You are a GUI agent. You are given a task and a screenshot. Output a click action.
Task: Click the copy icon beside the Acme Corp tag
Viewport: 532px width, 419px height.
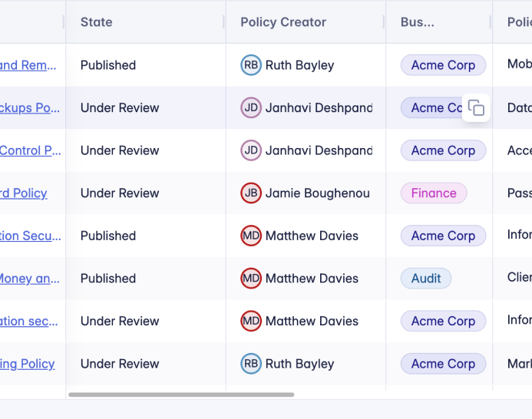(476, 108)
